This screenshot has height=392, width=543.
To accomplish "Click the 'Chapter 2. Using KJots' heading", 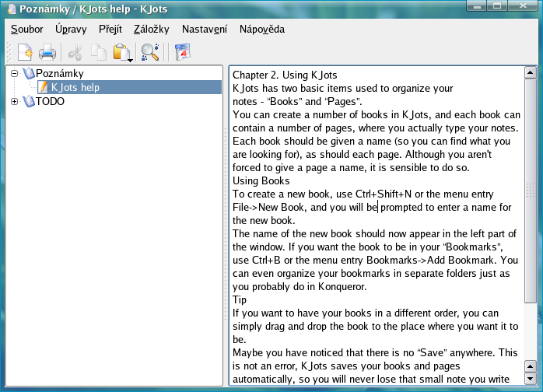I will point(285,75).
